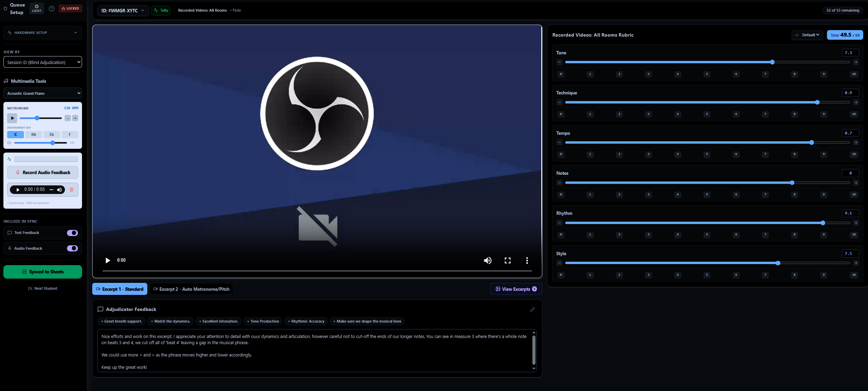
Task: Click the Tone score field 7.3
Action: tap(851, 53)
